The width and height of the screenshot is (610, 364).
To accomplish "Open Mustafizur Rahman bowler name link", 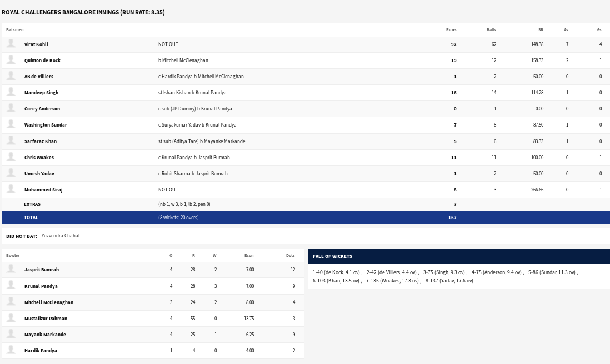I will tap(46, 318).
